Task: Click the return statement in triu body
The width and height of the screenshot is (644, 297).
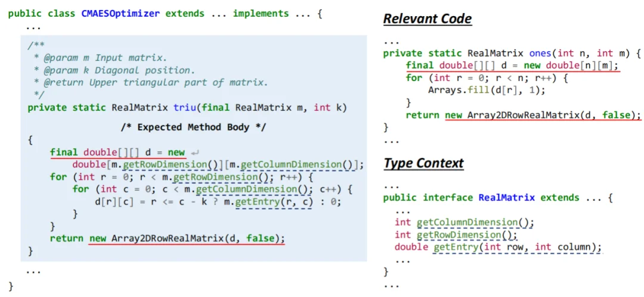Action: pyautogui.click(x=167, y=239)
